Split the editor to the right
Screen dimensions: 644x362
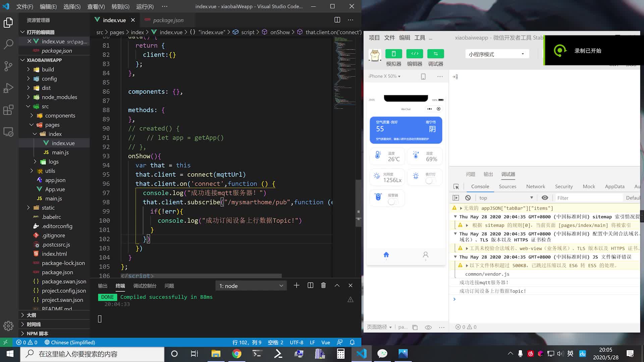337,20
